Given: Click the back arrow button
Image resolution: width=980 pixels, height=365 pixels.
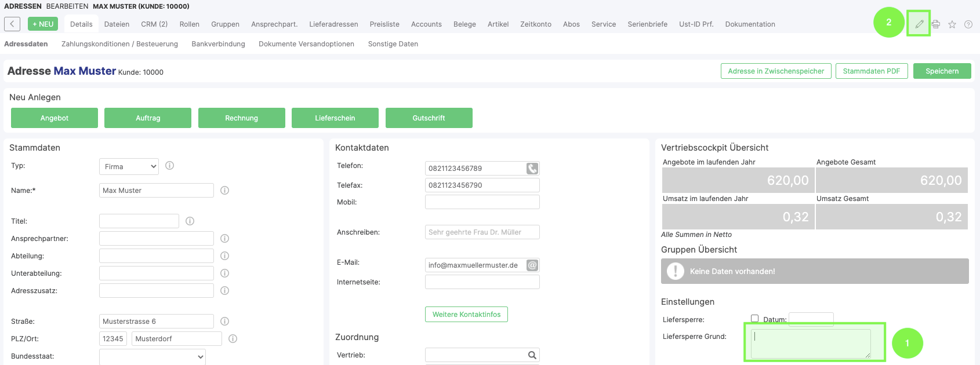Looking at the screenshot, I should point(12,24).
